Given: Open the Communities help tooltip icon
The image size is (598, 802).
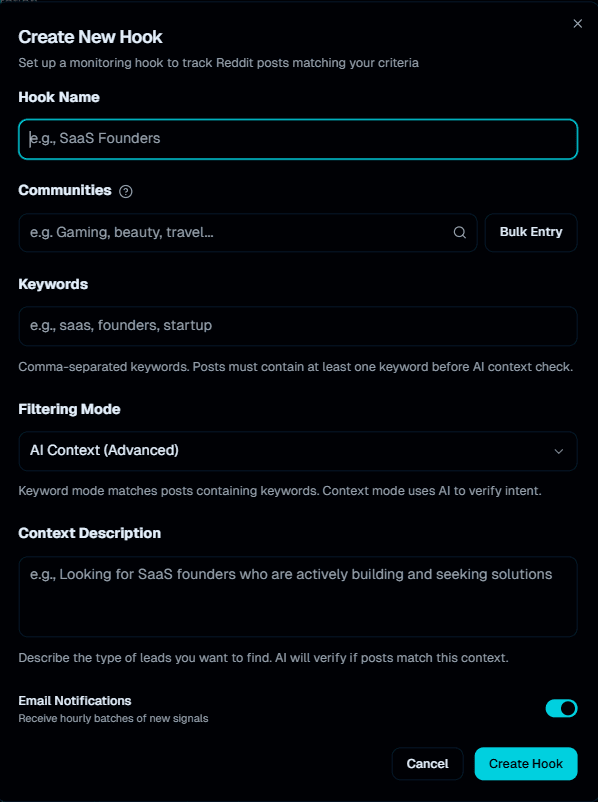Looking at the screenshot, I should tap(125, 190).
